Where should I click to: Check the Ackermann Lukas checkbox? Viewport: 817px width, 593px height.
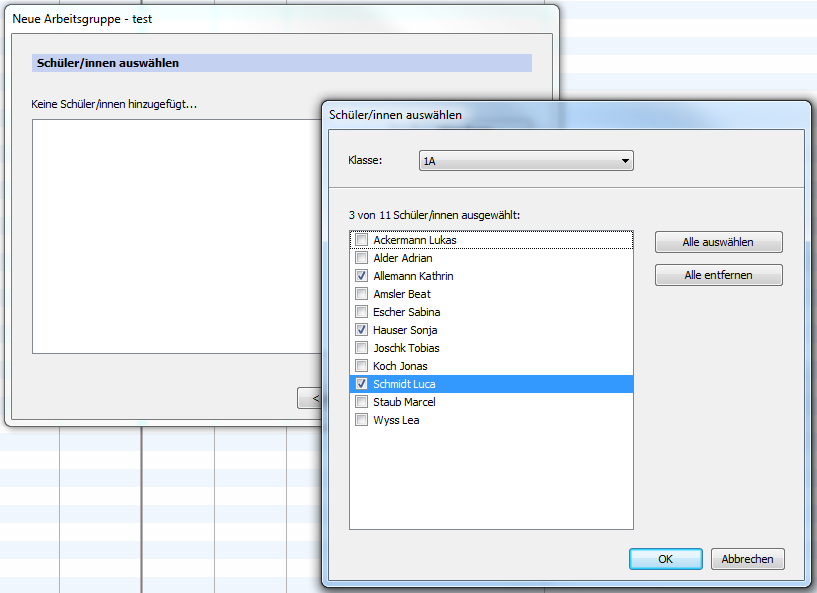tap(361, 240)
